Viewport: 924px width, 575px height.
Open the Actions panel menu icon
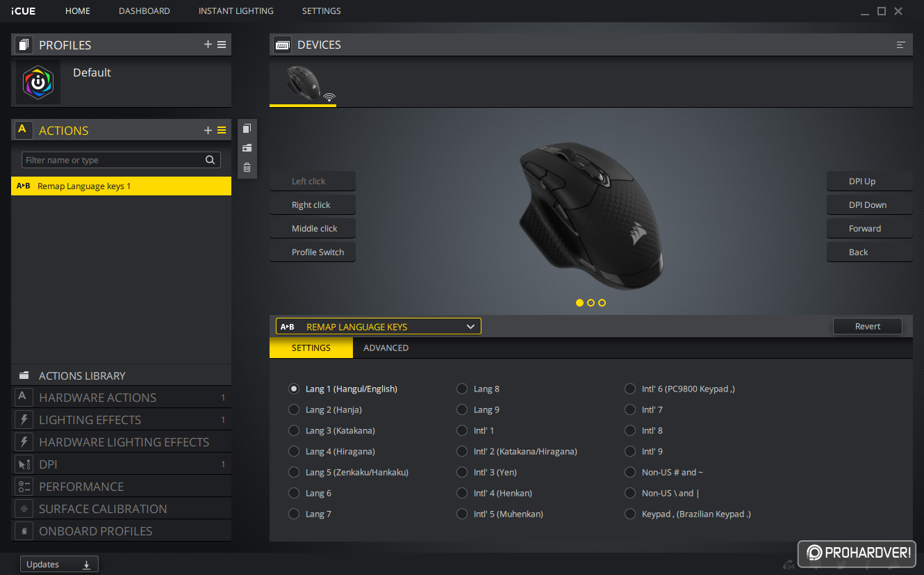(222, 130)
